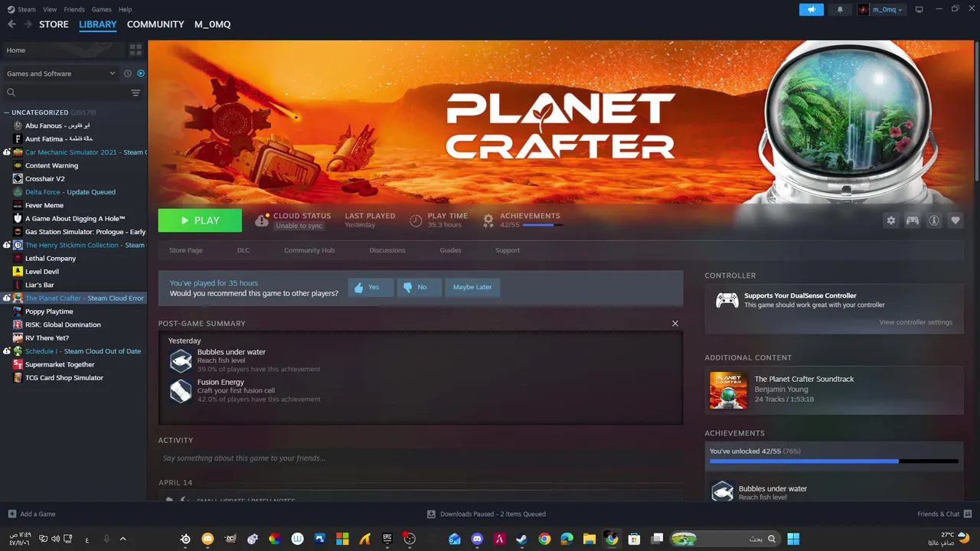980x551 pixels.
Task: Click the recent activity clock filter icon
Action: (128, 73)
